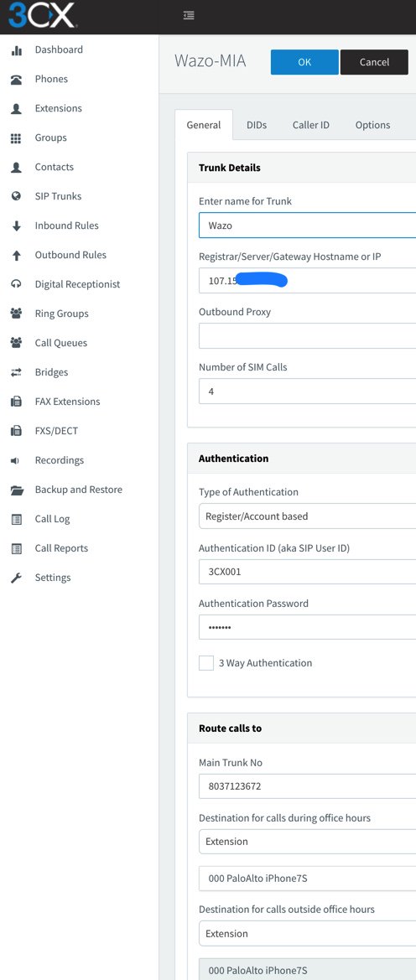
Task: Click the Extensions person icon
Action: click(x=17, y=109)
